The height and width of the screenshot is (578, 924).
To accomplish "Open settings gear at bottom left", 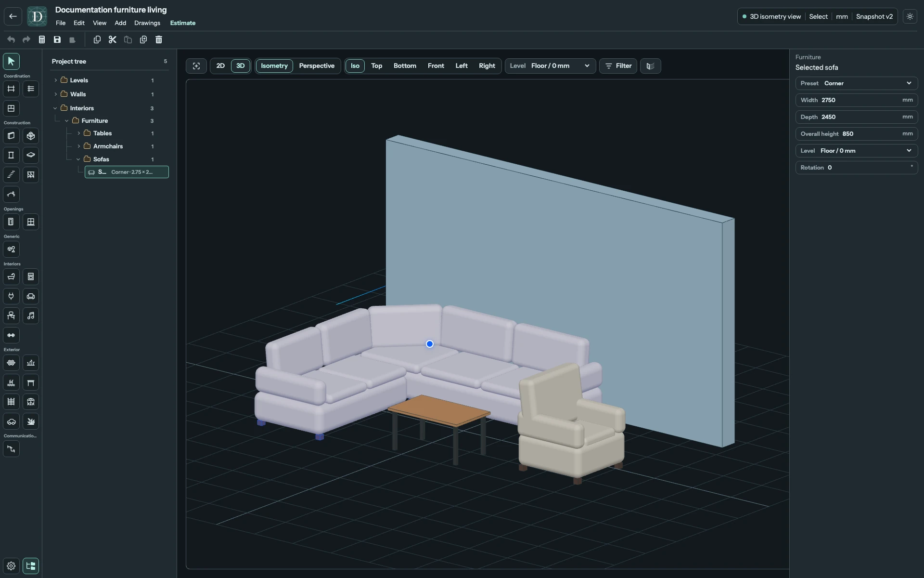I will click(x=11, y=566).
